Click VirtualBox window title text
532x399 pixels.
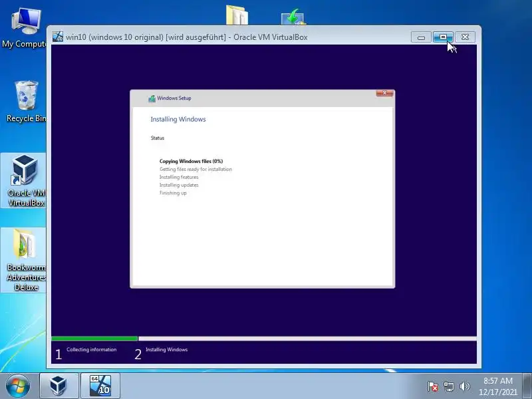(187, 37)
